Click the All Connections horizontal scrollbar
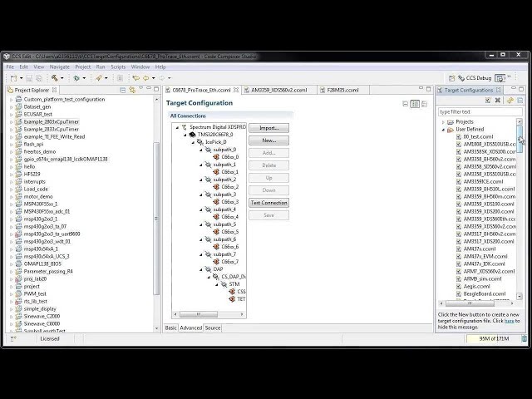The image size is (532, 399). pos(199,314)
